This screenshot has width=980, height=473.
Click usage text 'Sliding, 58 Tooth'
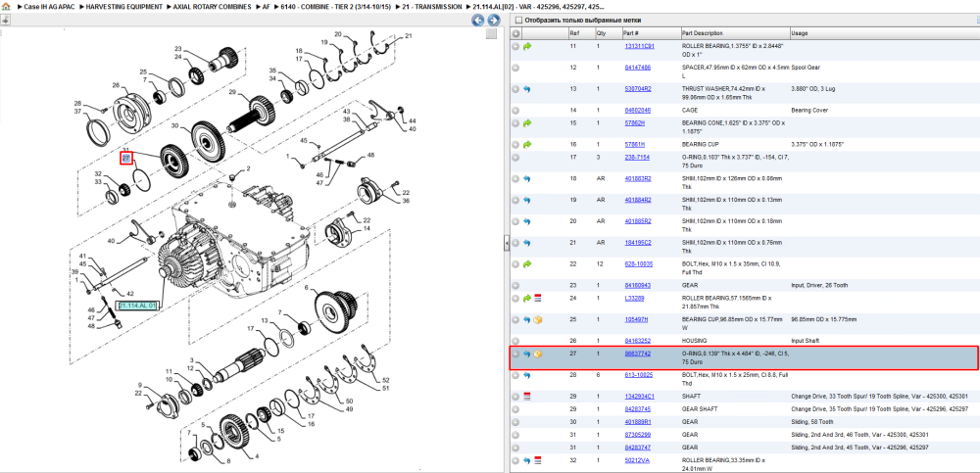coord(811,422)
